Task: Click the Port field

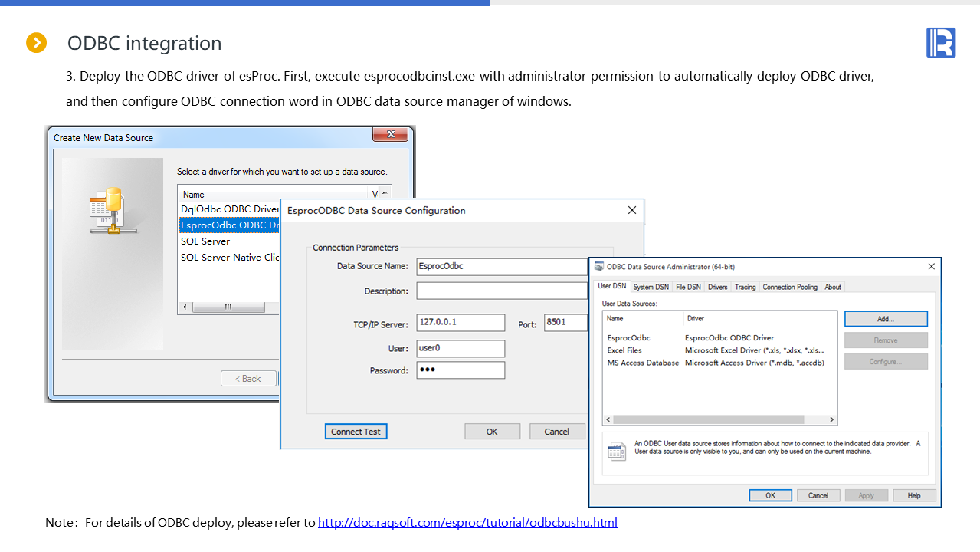Action: tap(565, 322)
